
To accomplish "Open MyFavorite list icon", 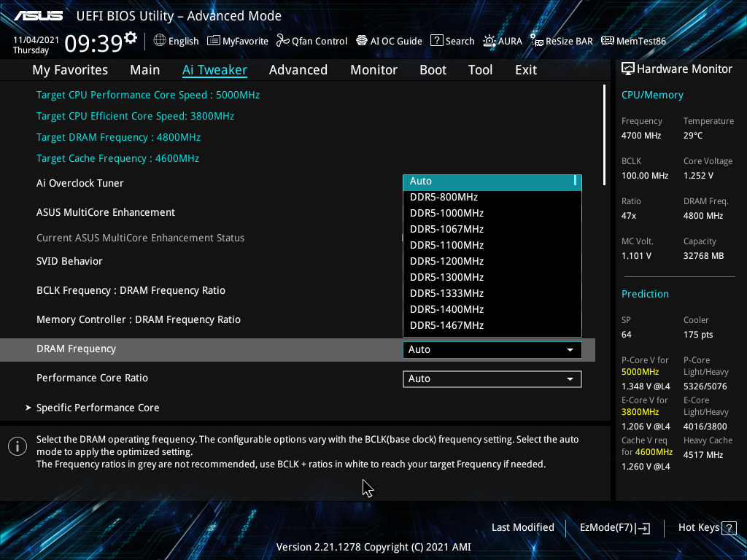I will pyautogui.click(x=214, y=41).
